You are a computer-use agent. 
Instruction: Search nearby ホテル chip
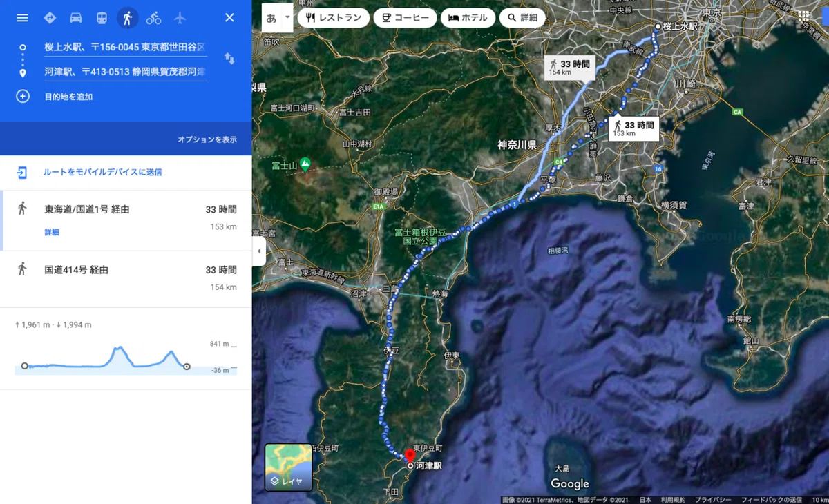click(x=468, y=18)
